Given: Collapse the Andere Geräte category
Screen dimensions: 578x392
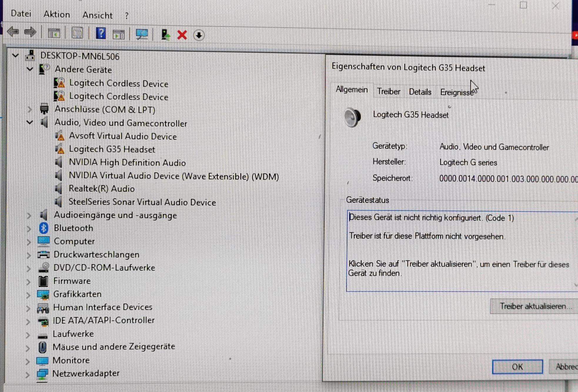Looking at the screenshot, I should click(x=30, y=69).
